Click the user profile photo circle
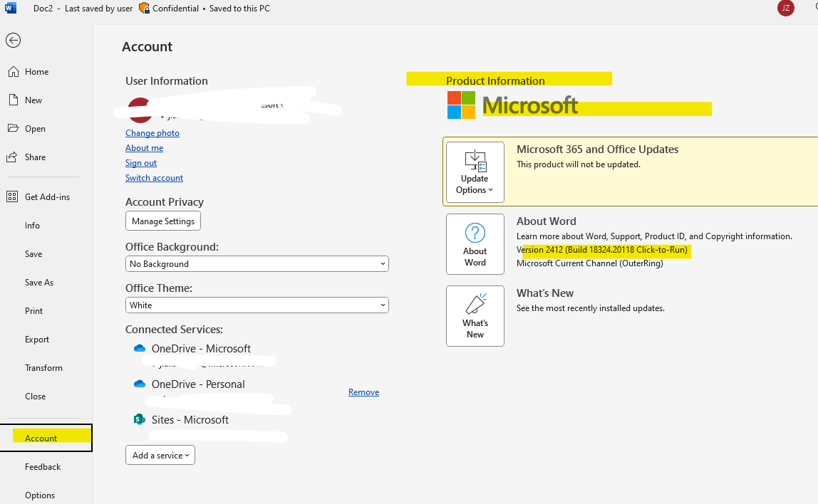Image resolution: width=818 pixels, height=504 pixels. point(140,110)
